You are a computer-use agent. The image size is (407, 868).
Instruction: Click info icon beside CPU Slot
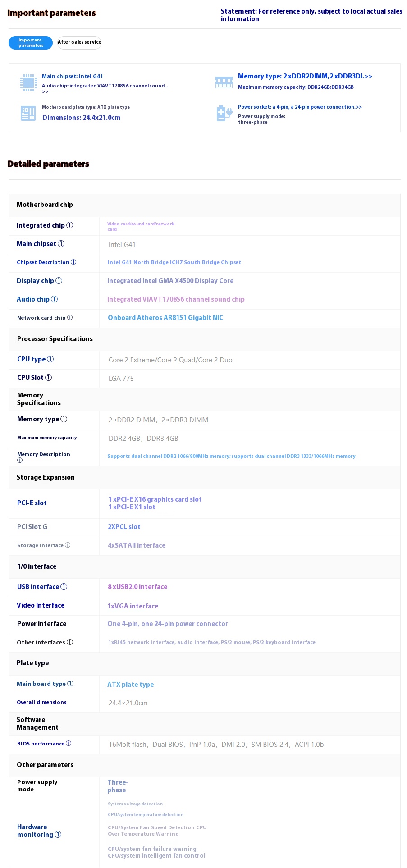point(49,378)
